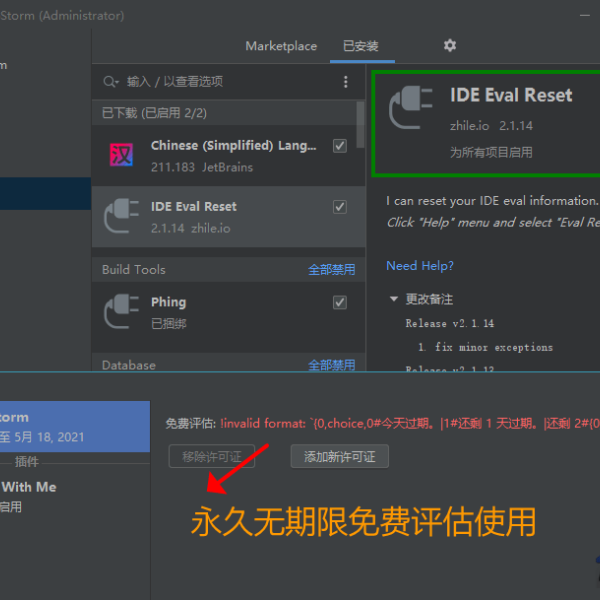
Task: Click the 211.183 JetBrains version text
Action: coord(202,167)
